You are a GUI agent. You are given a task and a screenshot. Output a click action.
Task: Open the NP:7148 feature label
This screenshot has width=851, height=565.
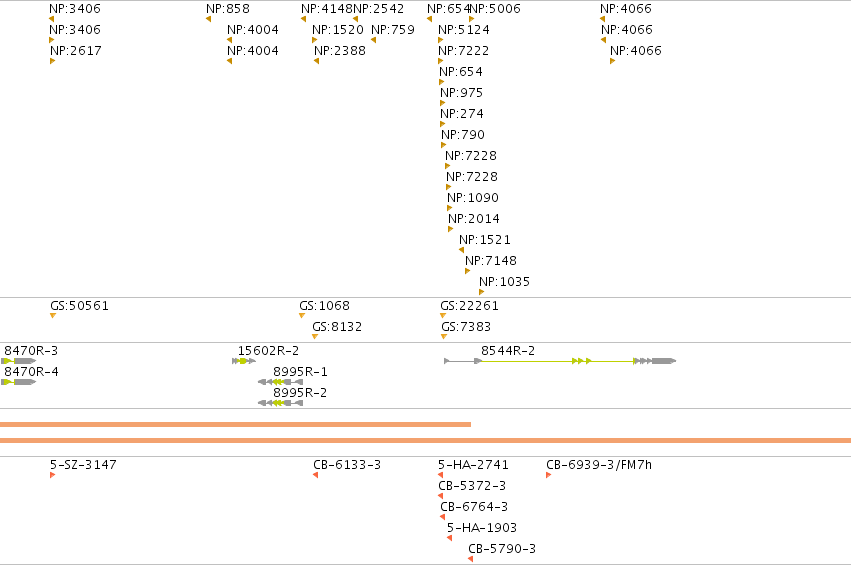[491, 261]
